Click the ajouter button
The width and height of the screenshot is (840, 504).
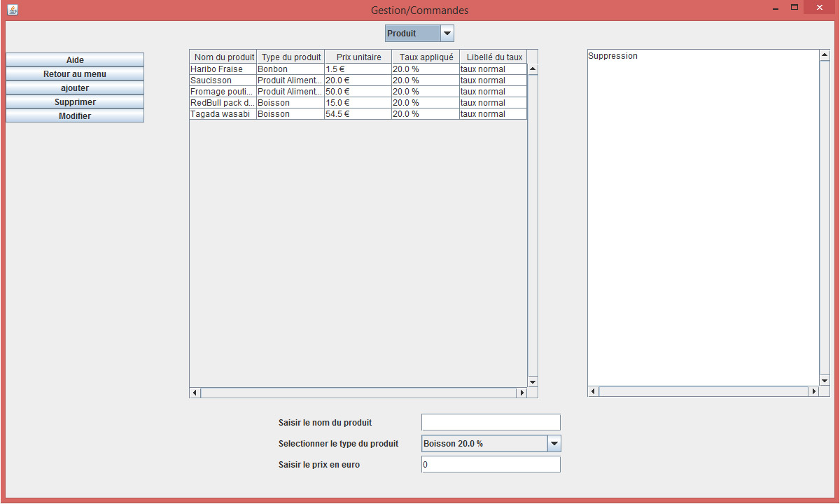point(75,88)
